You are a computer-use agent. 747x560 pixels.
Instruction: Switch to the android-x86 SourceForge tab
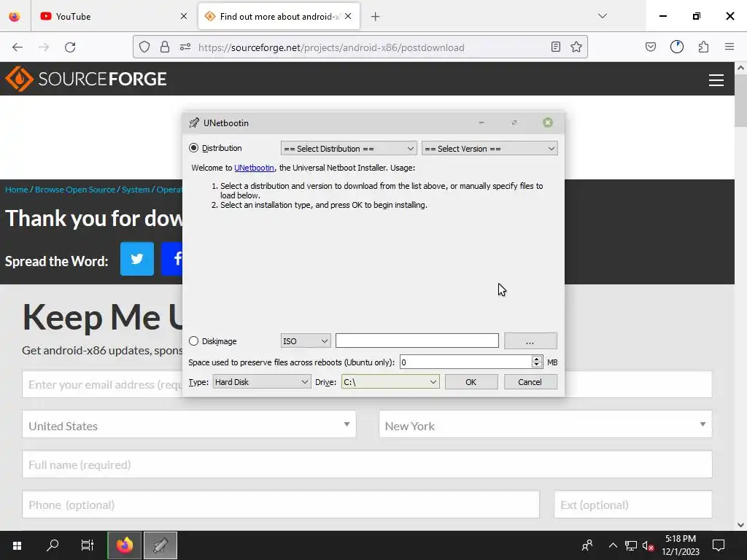coord(279,17)
